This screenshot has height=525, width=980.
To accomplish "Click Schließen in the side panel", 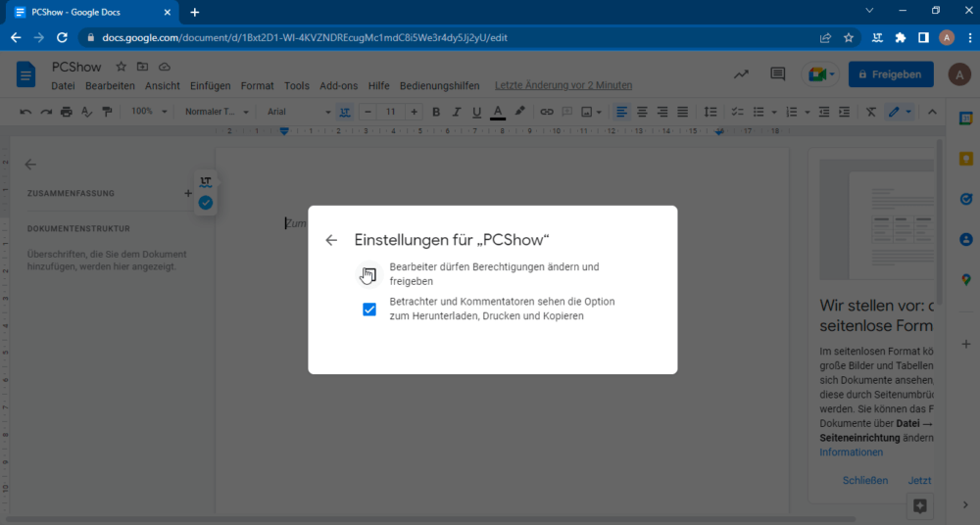I will (865, 481).
